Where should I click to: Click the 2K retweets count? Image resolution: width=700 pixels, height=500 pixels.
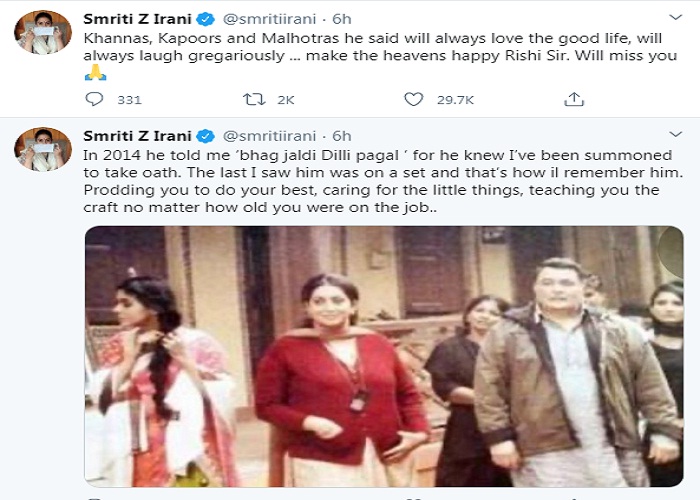tap(286, 100)
